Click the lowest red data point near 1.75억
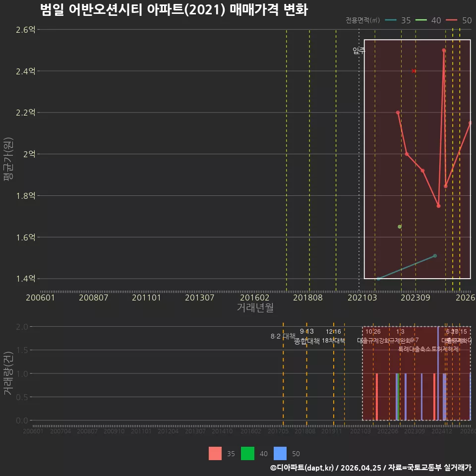Viewport: 476px width, 476px height. pos(438,206)
